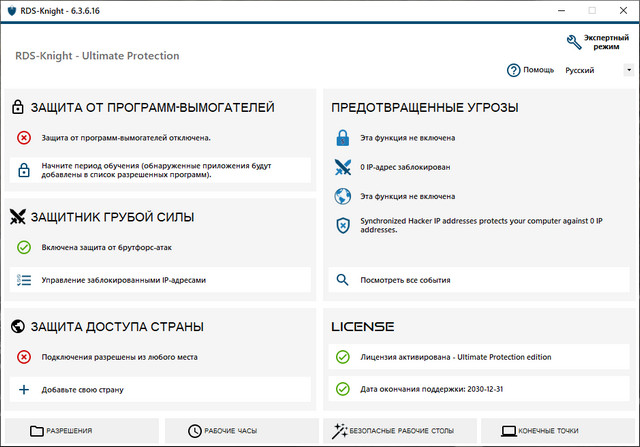Click the magnifier icon for Посмотреть все события
Screen dimensions: 640x447
343,280
